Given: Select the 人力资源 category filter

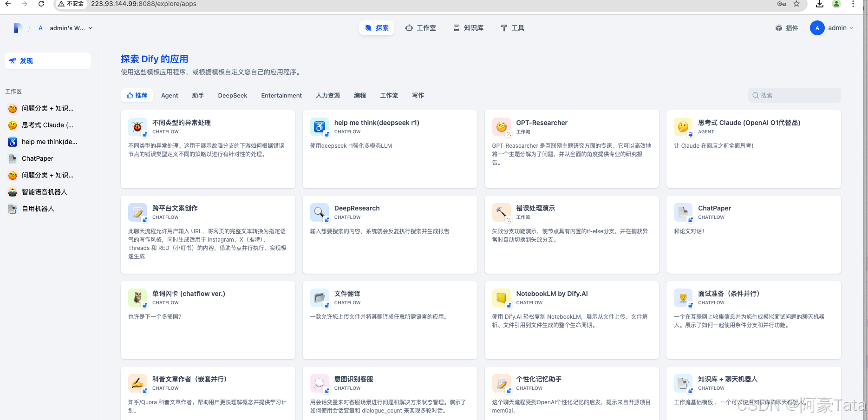Looking at the screenshot, I should [328, 95].
